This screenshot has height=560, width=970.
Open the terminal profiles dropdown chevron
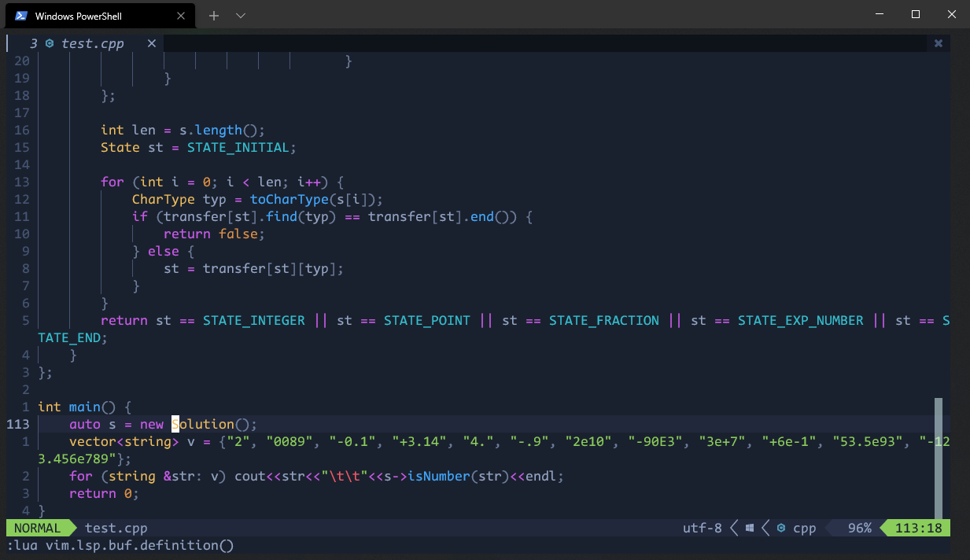coord(241,16)
